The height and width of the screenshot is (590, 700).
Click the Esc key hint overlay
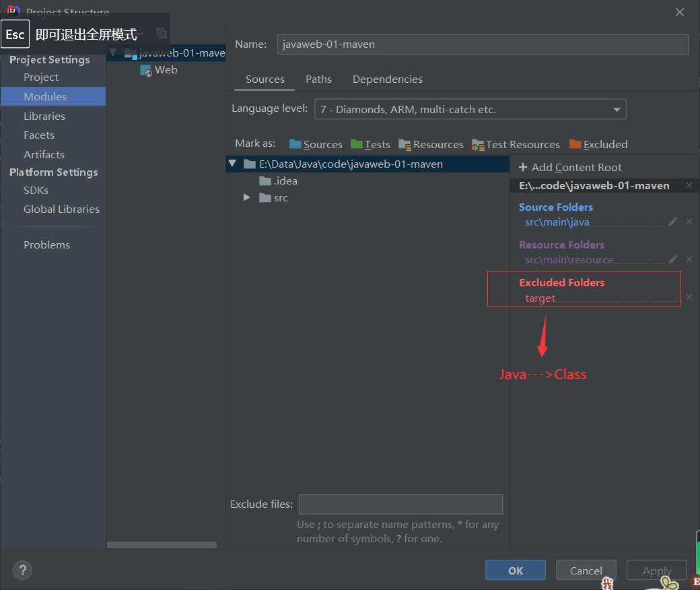[x=15, y=34]
